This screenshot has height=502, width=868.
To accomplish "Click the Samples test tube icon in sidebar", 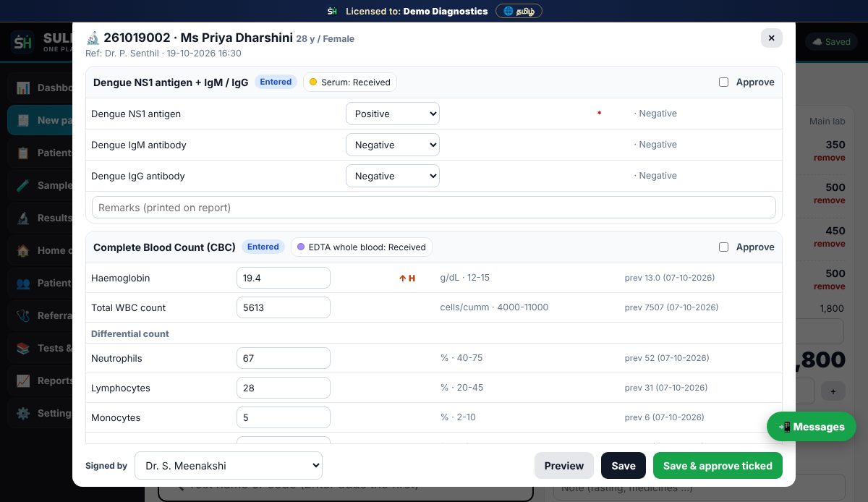I will 23,185.
